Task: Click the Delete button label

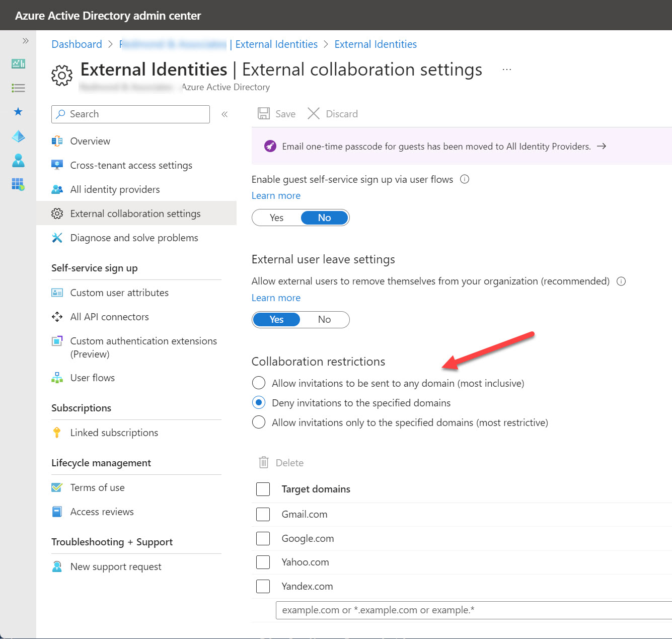Action: tap(289, 463)
